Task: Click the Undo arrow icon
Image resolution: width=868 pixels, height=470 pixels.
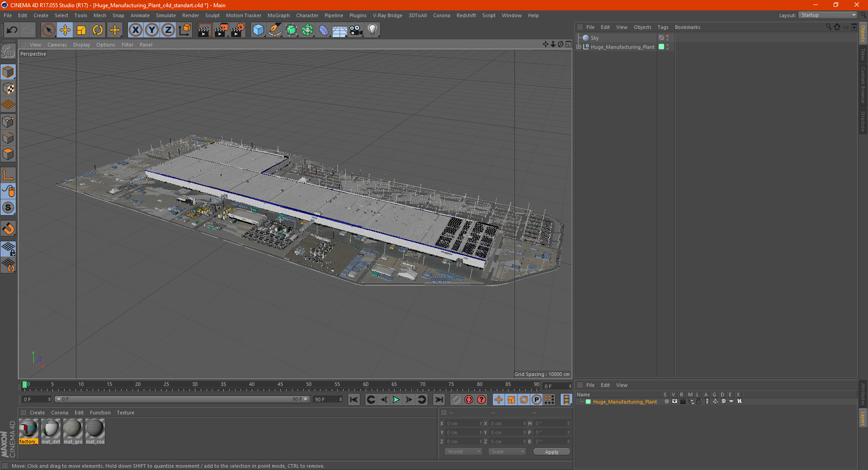Action: click(x=12, y=30)
